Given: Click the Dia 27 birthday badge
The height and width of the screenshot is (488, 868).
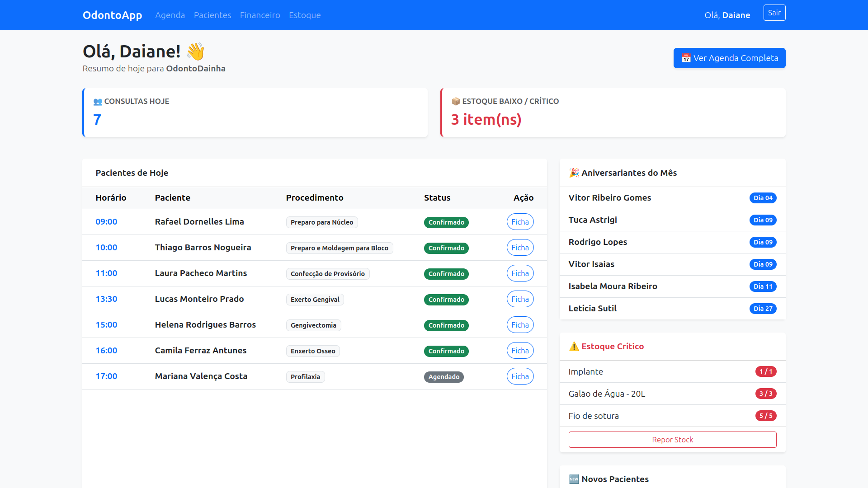Looking at the screenshot, I should pyautogui.click(x=763, y=309).
